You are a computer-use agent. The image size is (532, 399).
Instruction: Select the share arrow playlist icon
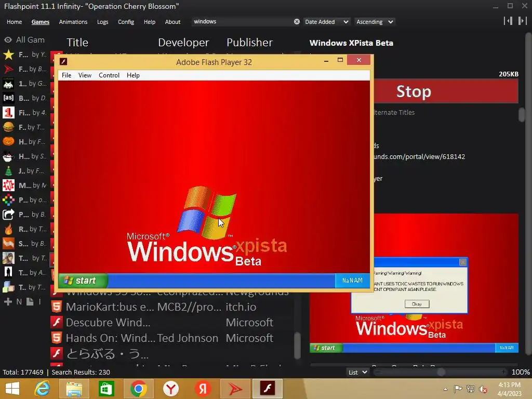coord(8,215)
